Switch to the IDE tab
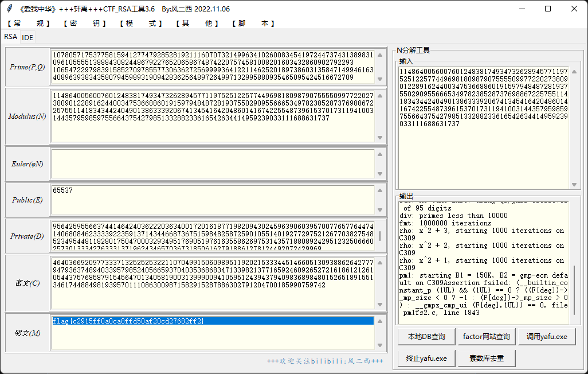Screen dimensions: 588x374 [x=28, y=37]
